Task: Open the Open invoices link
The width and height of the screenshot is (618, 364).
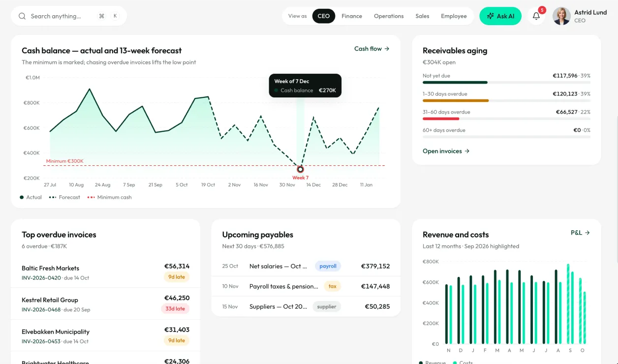Action: (446, 151)
